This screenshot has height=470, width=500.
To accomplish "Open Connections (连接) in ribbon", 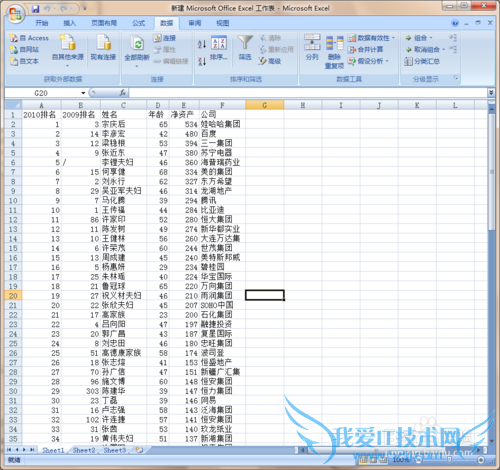I will coord(164,38).
